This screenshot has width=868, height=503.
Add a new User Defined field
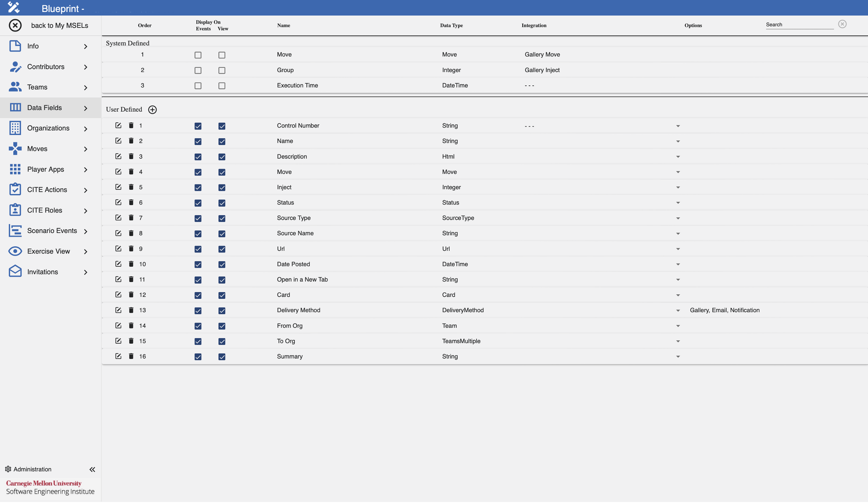[x=152, y=109]
